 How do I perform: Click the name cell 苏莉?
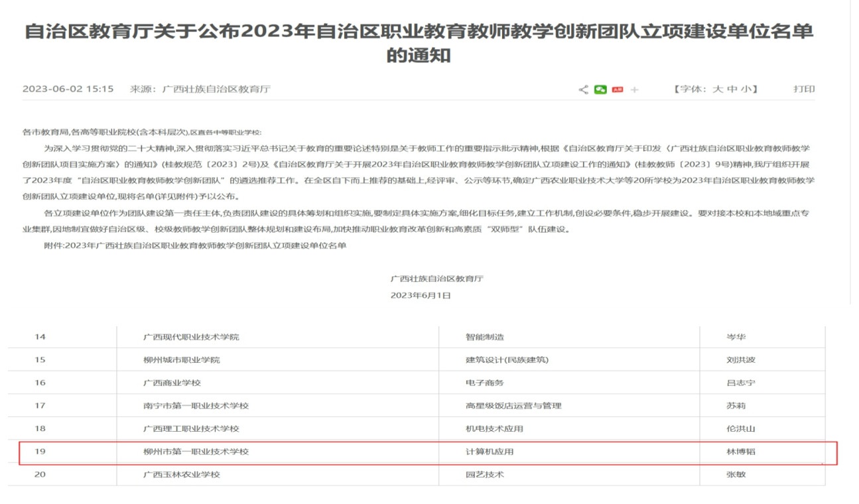point(736,405)
